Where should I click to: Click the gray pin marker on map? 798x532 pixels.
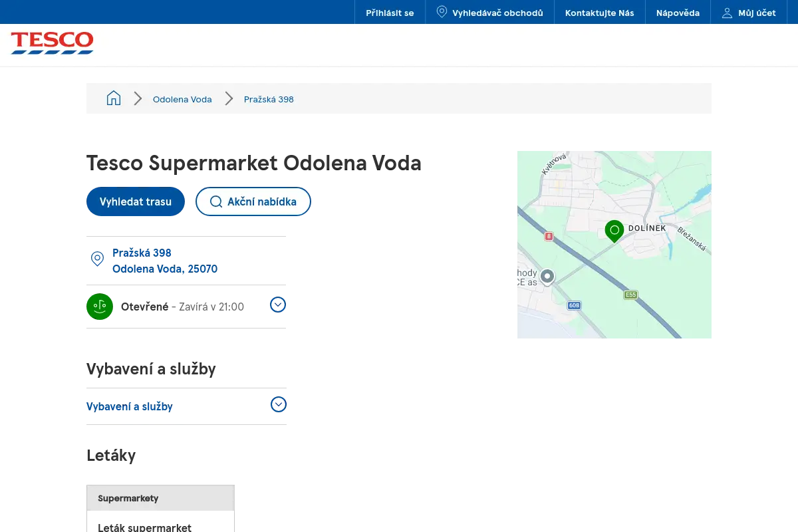pos(547,276)
